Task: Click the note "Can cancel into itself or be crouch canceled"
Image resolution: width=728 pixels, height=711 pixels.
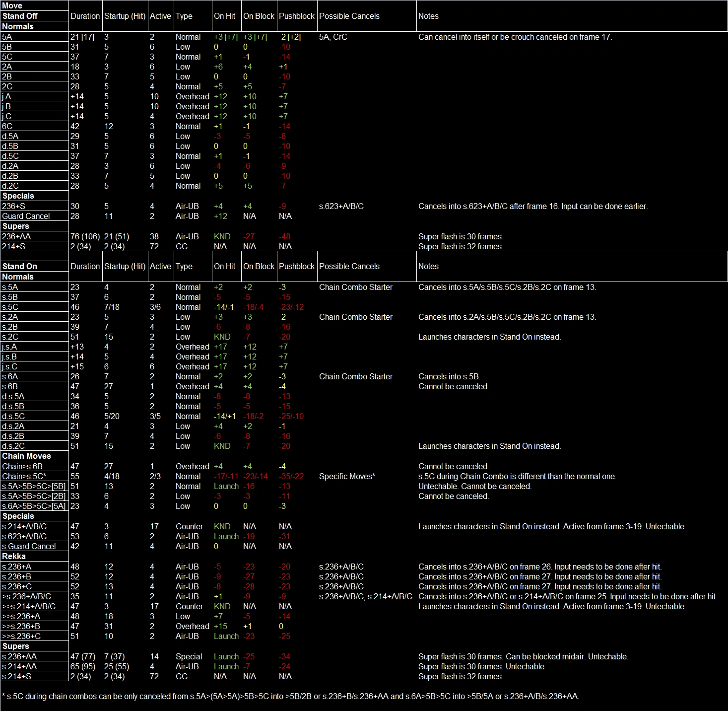Action: tap(515, 37)
